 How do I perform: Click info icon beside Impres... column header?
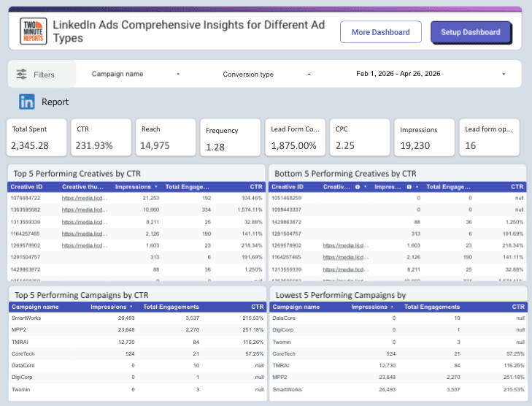(x=409, y=187)
